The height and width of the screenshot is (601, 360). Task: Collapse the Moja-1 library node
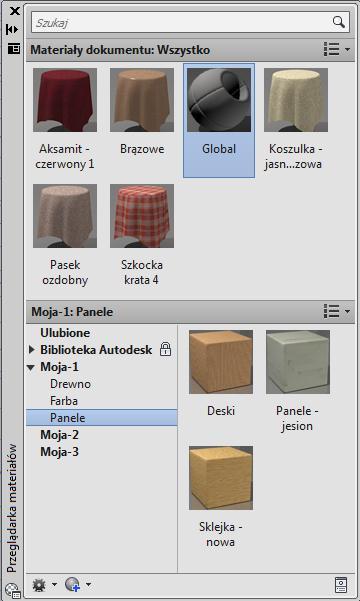pyautogui.click(x=31, y=367)
